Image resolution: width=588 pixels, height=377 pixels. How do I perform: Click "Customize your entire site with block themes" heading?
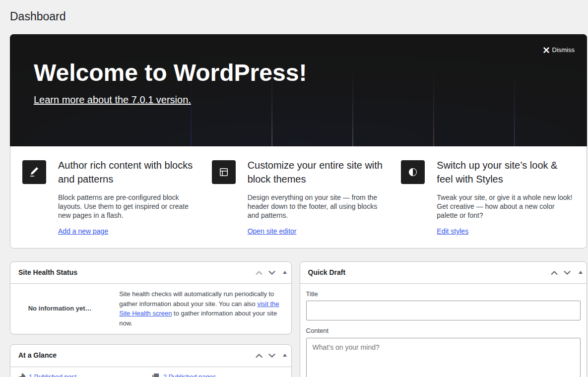pyautogui.click(x=315, y=172)
